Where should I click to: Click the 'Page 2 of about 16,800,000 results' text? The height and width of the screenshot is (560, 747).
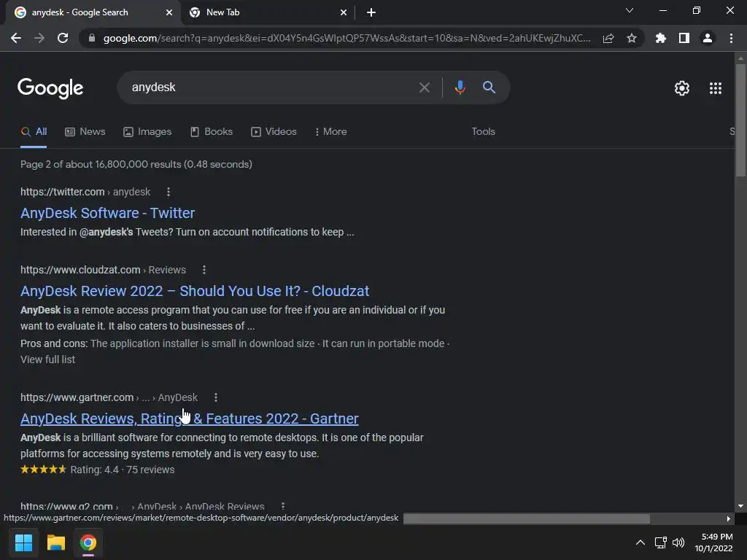[101, 164]
